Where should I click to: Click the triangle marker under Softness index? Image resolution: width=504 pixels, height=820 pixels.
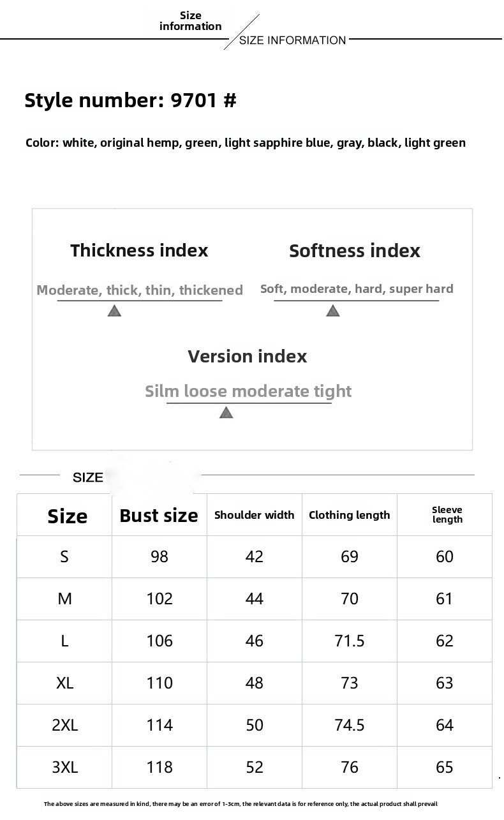332,311
